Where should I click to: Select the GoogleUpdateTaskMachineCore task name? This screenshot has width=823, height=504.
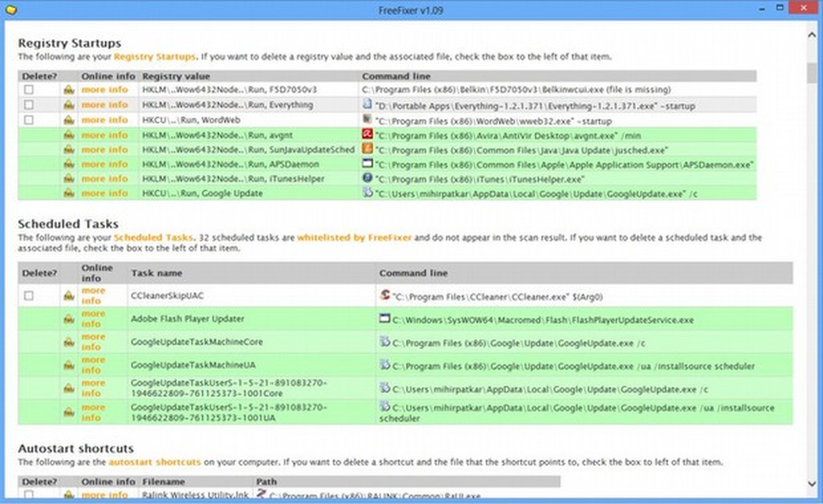coord(196,342)
